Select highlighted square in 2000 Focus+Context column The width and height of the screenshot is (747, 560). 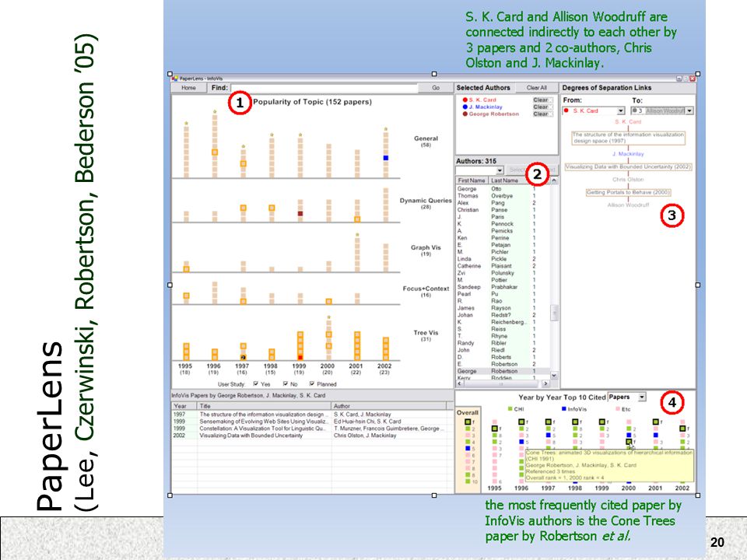328,302
